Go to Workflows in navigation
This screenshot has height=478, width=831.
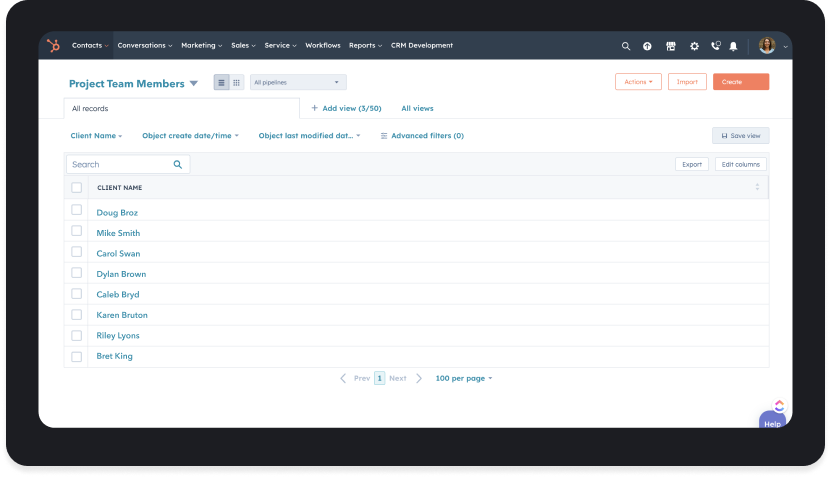click(x=323, y=46)
